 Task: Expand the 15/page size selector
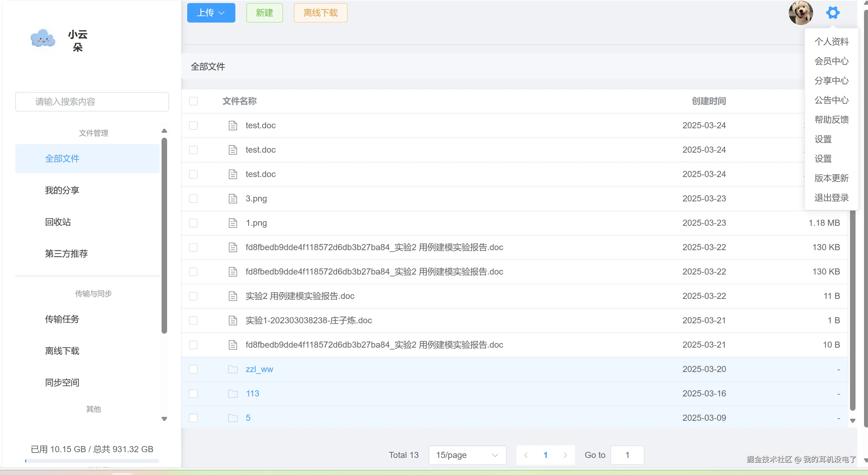pos(467,455)
